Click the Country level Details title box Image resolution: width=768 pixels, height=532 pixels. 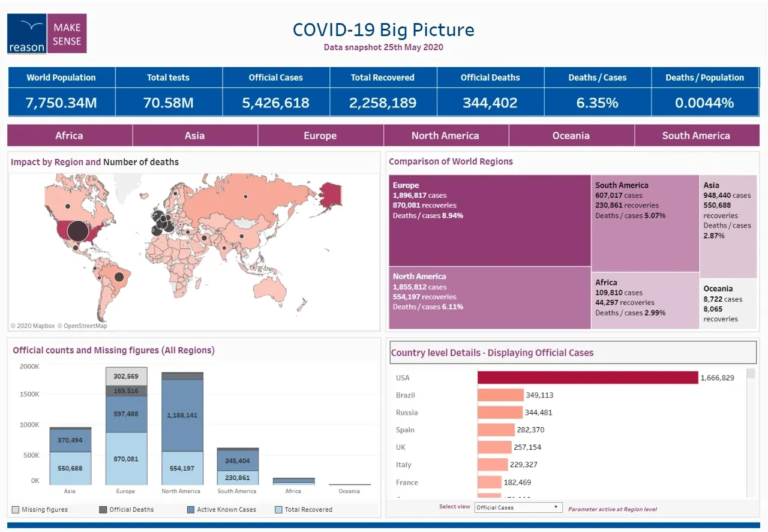click(573, 353)
